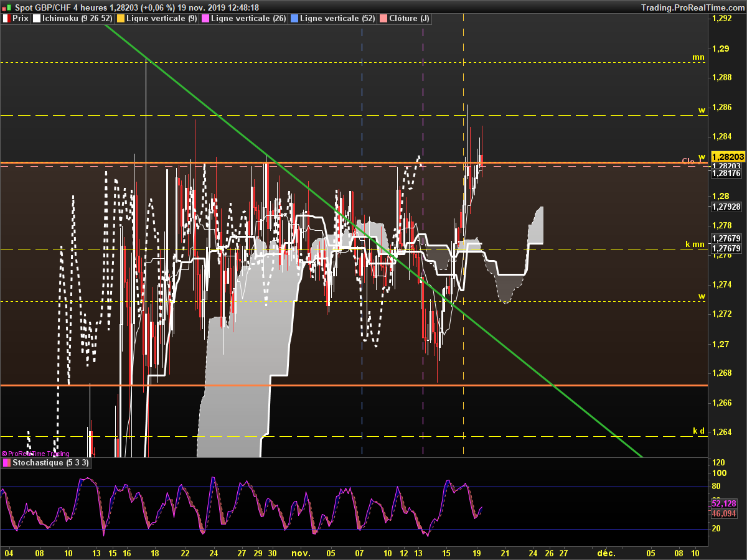Click the candlestick icon beside Spot GBP/CHF title
The width and height of the screenshot is (747, 560).
6,7
